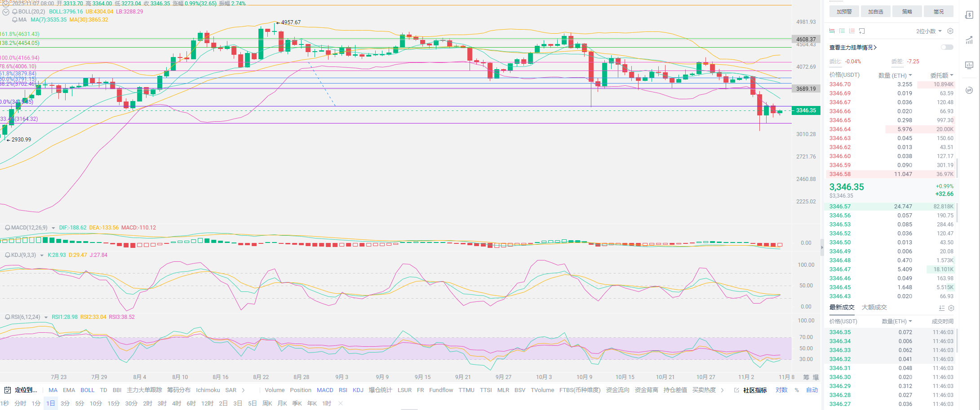Show only sell orders in order book
Image resolution: width=980 pixels, height=410 pixels.
(851, 31)
